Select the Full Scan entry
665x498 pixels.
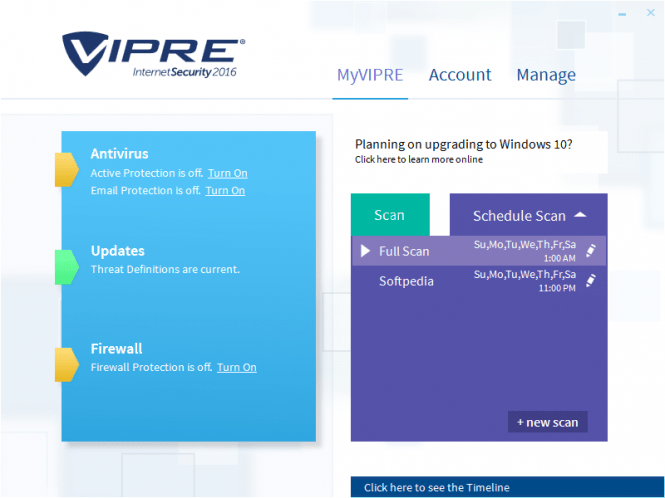click(478, 251)
